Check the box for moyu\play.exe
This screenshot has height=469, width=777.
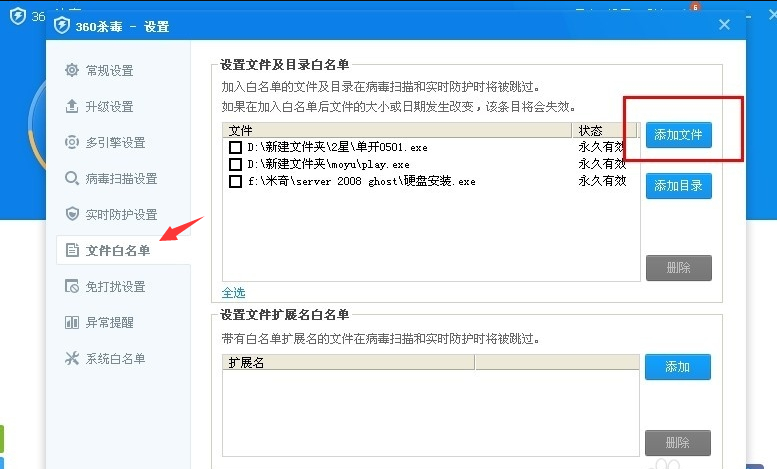[x=235, y=164]
